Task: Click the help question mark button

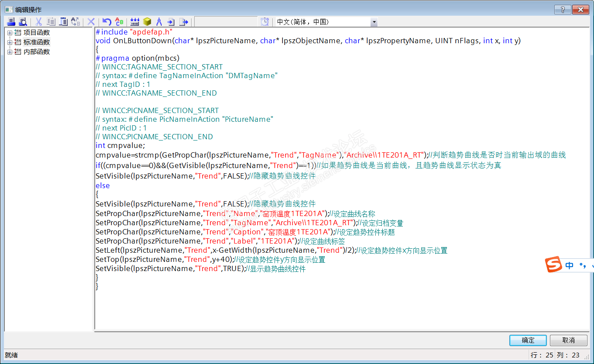Action: (563, 10)
